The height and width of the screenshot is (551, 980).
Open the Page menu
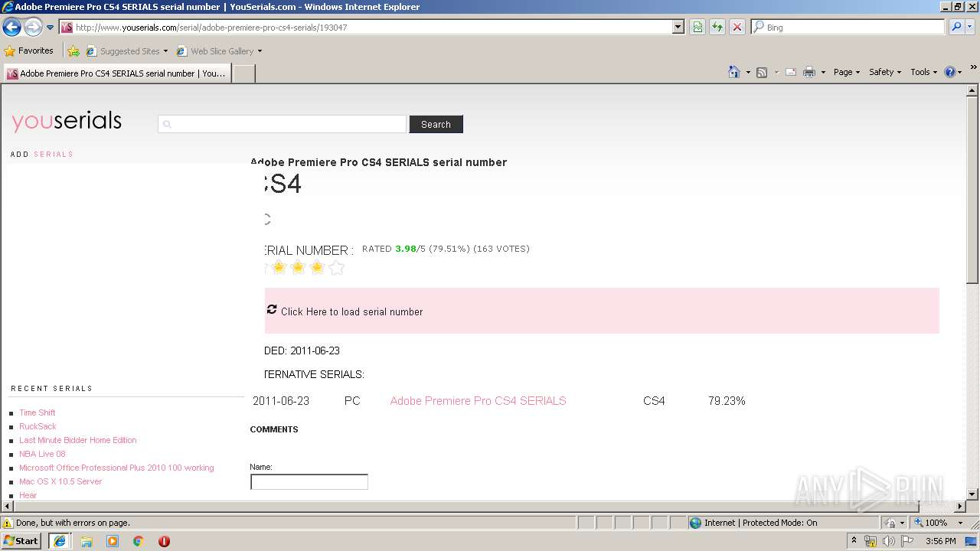(846, 72)
